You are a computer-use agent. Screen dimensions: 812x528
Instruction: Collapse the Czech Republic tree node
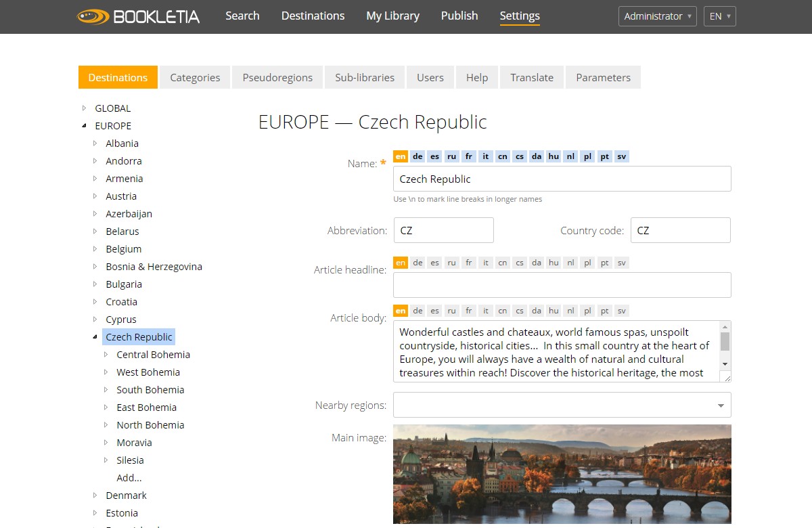point(95,337)
